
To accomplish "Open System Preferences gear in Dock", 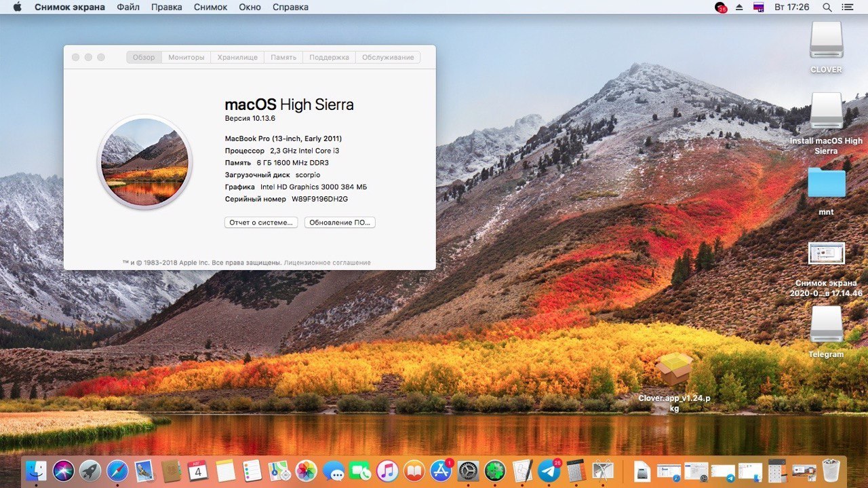I will pyautogui.click(x=468, y=470).
